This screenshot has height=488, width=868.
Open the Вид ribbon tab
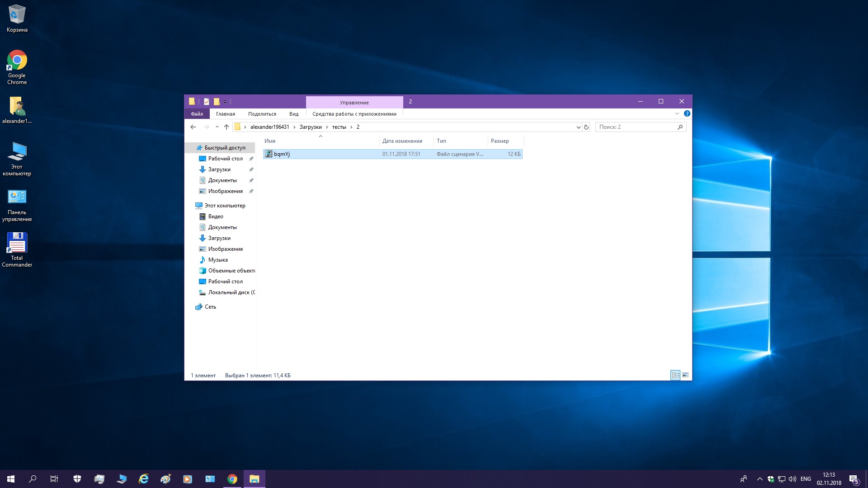click(294, 114)
